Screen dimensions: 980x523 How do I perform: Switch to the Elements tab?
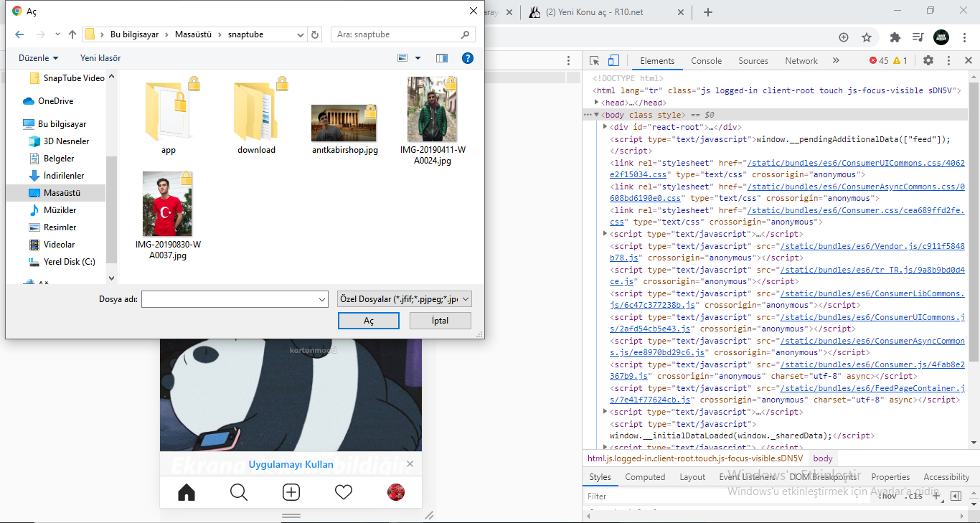(x=657, y=61)
